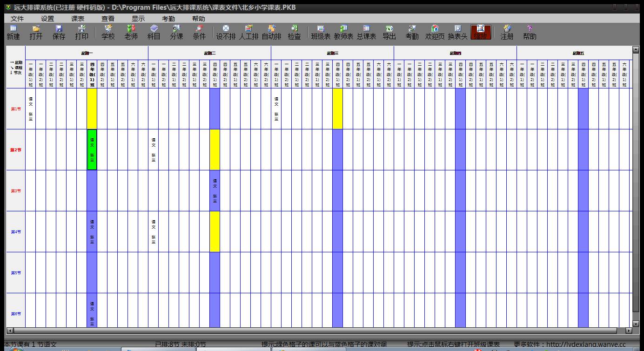Click the yellow cell under 星期三 in 第1节

coord(337,108)
